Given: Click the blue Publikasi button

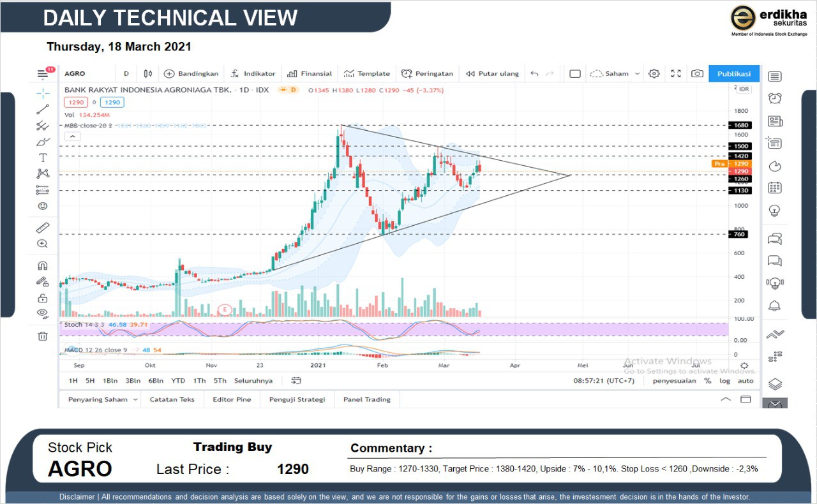Looking at the screenshot, I should pyautogui.click(x=733, y=73).
